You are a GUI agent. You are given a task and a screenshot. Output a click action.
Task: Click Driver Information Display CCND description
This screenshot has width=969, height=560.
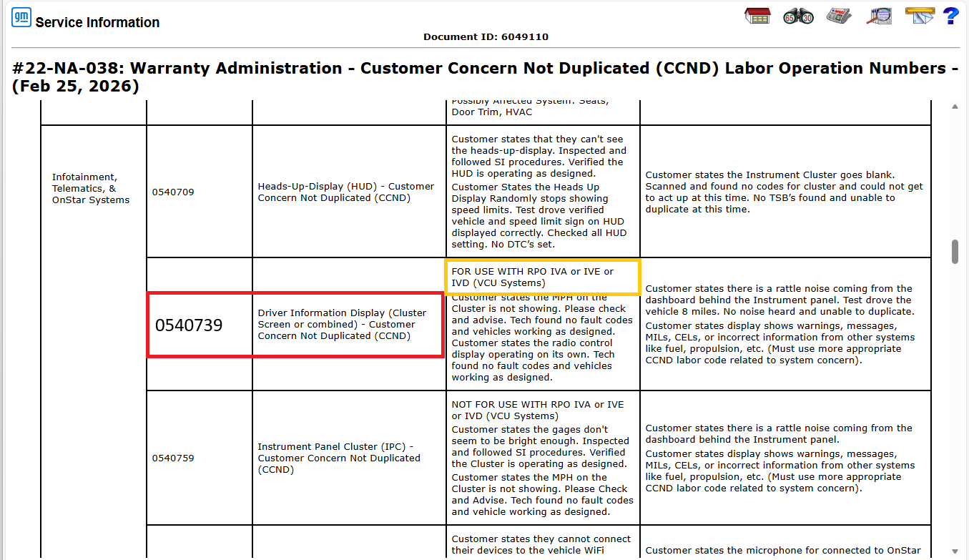pos(343,324)
